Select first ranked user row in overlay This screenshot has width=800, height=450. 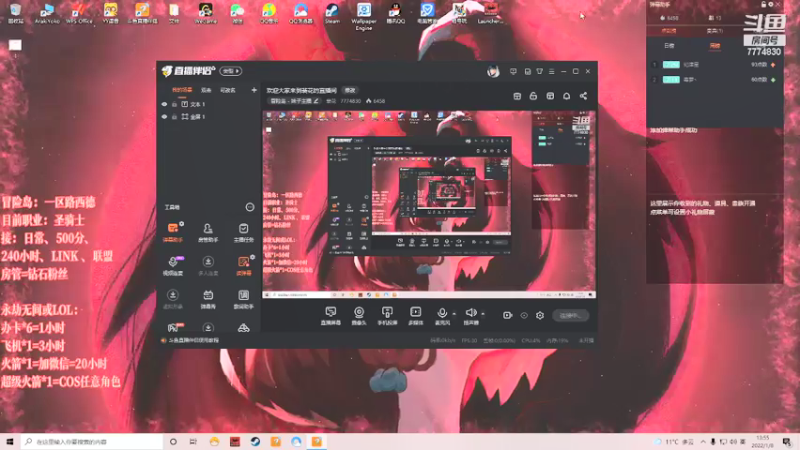pyautogui.click(x=714, y=65)
